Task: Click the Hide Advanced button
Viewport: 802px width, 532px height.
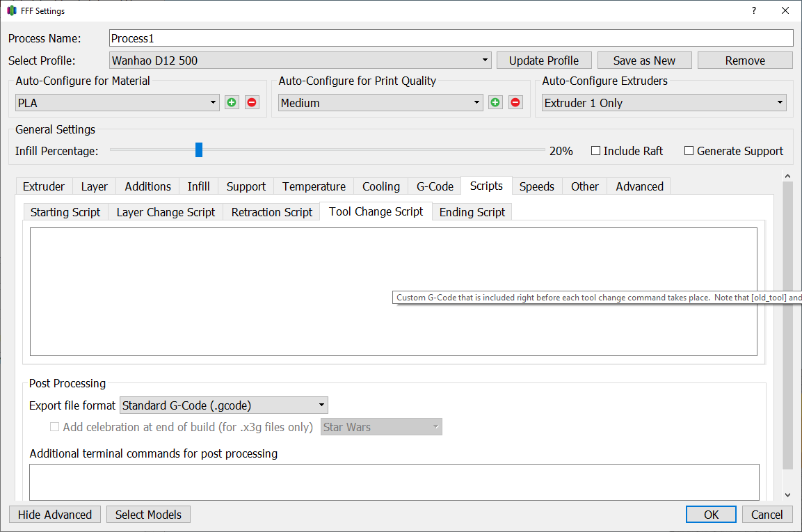Action: 55,515
